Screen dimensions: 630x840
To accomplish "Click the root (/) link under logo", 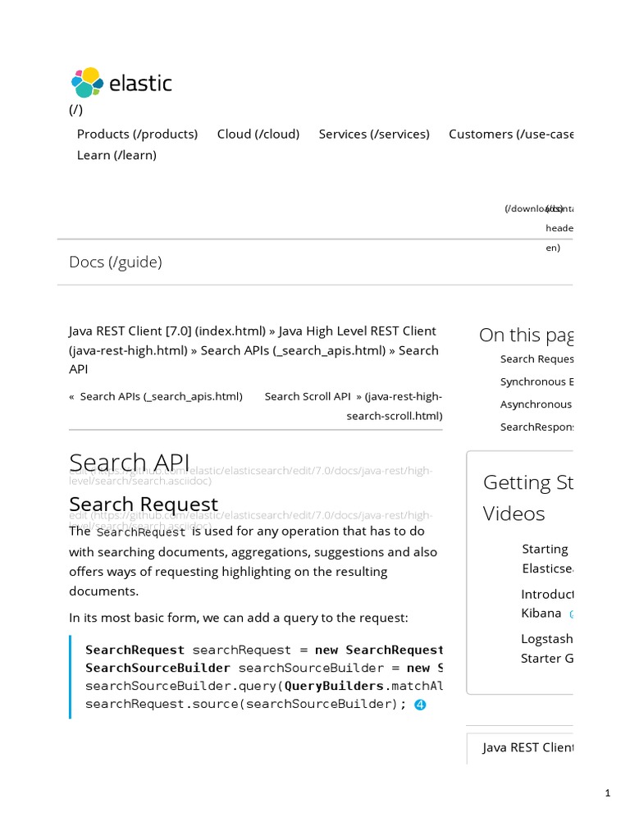I will tap(76, 109).
